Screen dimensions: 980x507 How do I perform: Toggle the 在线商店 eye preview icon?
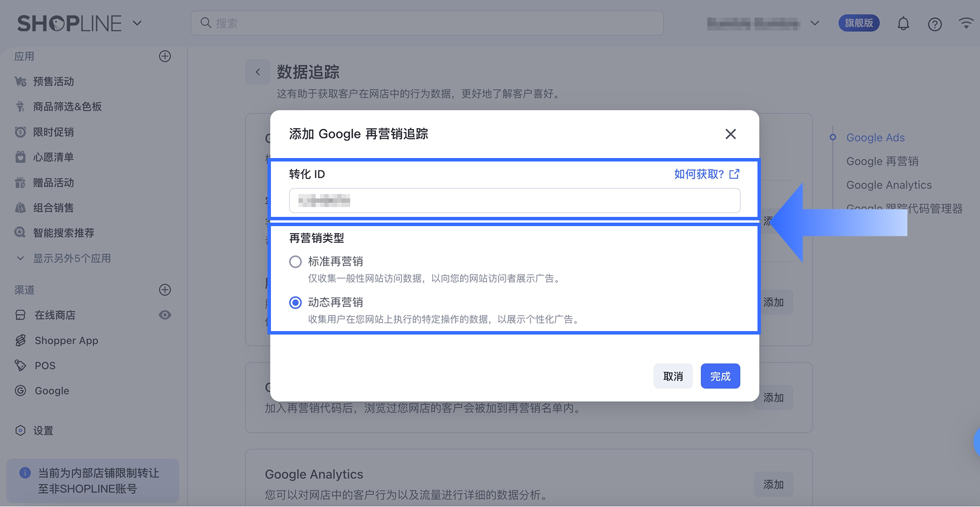tap(165, 315)
